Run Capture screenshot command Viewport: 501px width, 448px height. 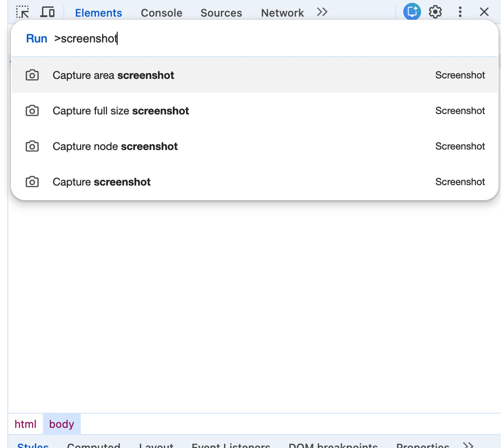[x=255, y=182]
